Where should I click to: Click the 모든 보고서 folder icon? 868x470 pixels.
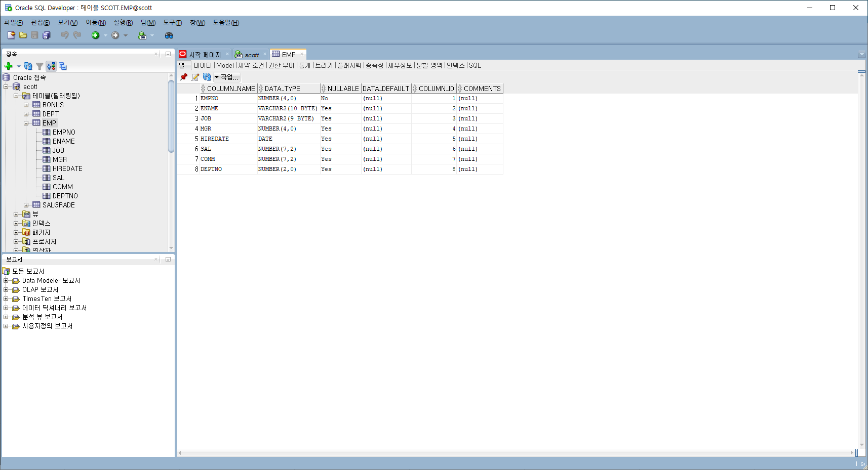(x=6, y=271)
